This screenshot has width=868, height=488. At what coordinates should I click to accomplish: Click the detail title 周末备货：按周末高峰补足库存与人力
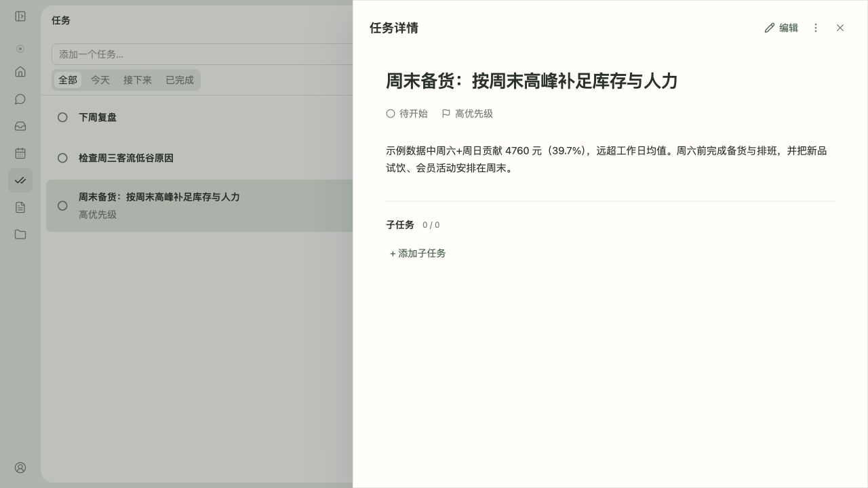[x=532, y=81]
